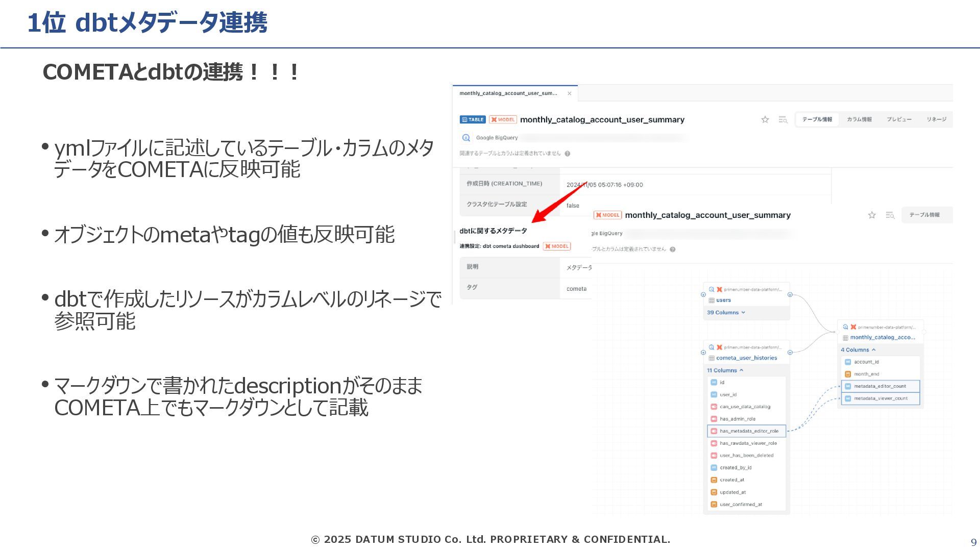Close the monthly_catalog_account_user_sum... tab

(570, 93)
